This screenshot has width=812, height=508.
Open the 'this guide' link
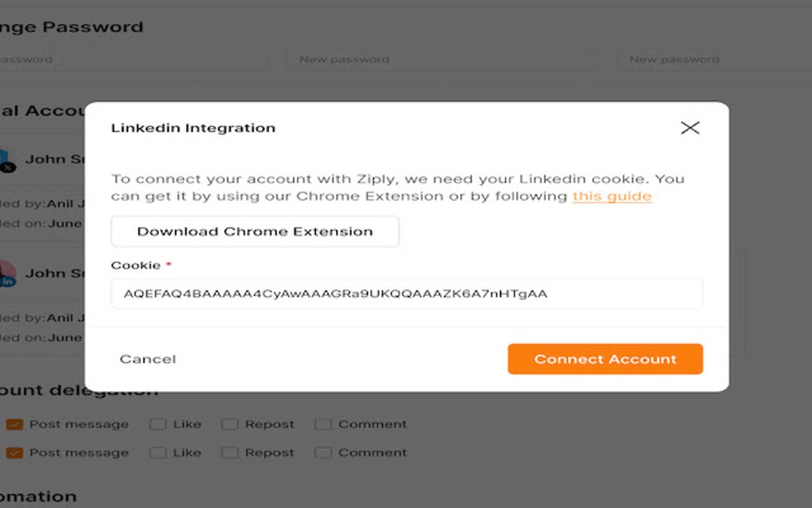(611, 195)
